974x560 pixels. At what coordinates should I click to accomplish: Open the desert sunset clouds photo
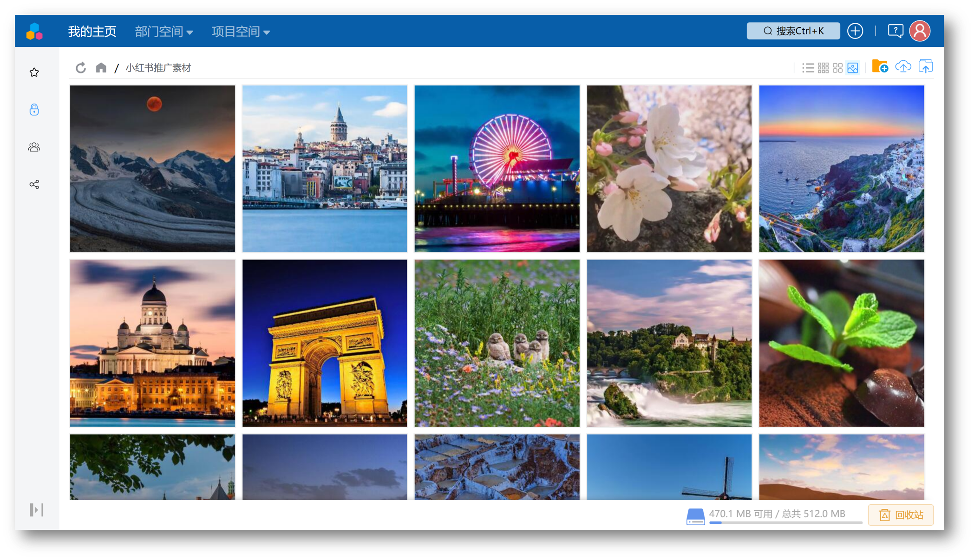click(842, 467)
